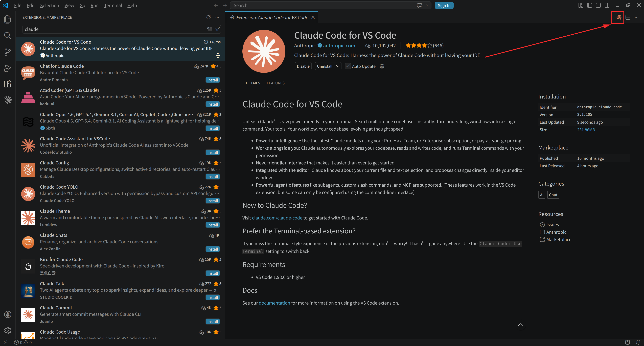Screen dimensions: 644x346
Task: Click the Claude Code spark icon in editor toolbar
Action: pyautogui.click(x=619, y=17)
